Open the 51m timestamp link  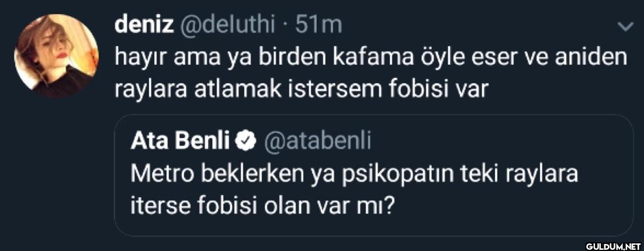coord(318,25)
